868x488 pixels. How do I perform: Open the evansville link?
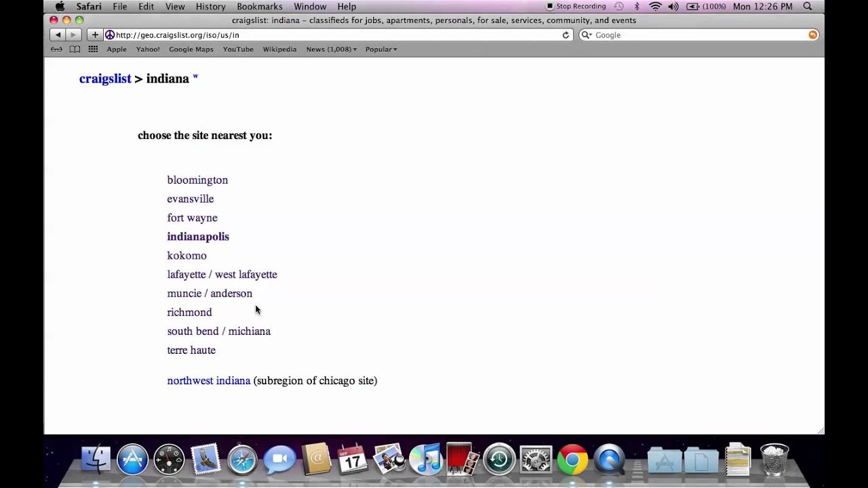click(x=191, y=199)
